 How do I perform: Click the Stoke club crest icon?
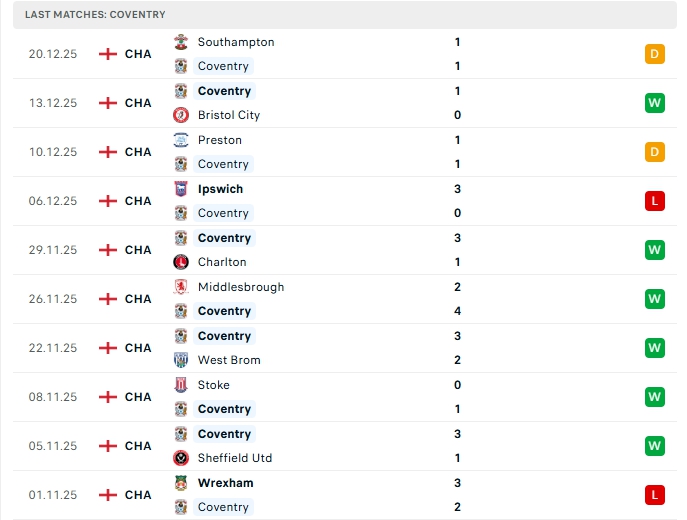click(181, 385)
